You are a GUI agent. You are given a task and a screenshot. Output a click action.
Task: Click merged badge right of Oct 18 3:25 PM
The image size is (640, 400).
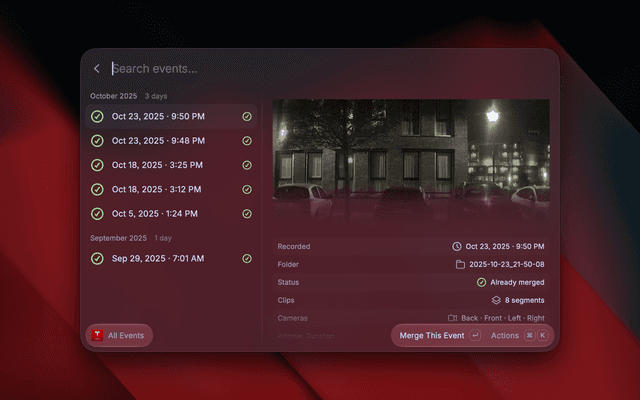pos(247,165)
